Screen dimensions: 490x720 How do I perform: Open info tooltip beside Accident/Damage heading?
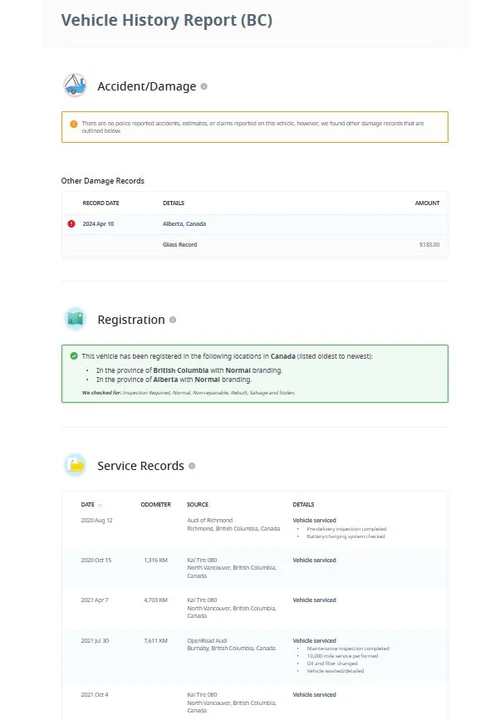(x=204, y=86)
